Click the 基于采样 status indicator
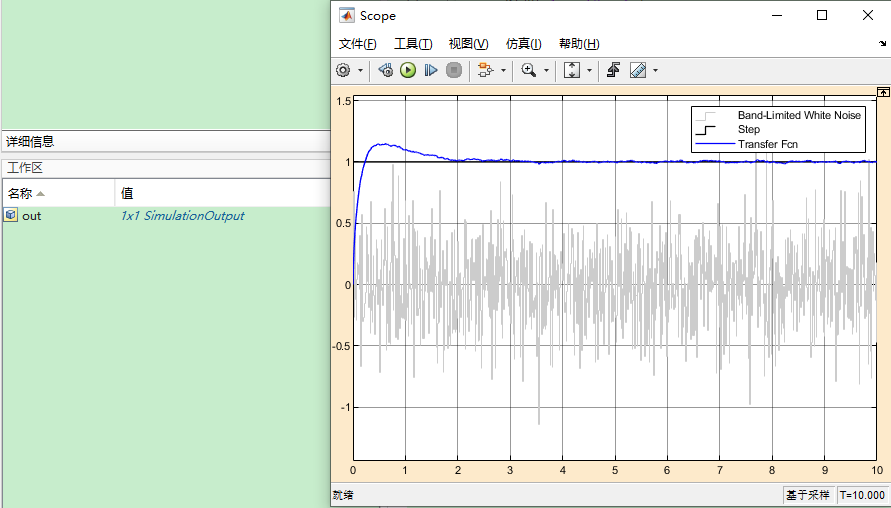The image size is (891, 508). [x=808, y=495]
